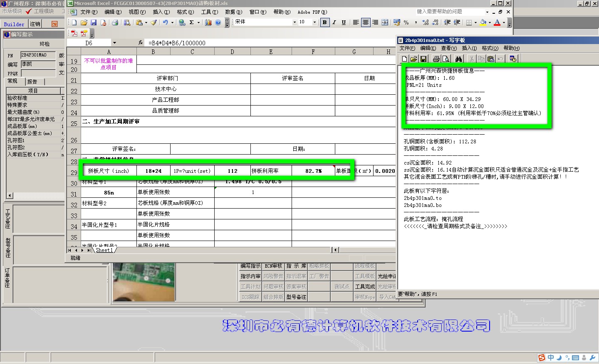Open font size dropdown showing 10
Screen dimensions: 599x364
pyautogui.click(x=314, y=22)
